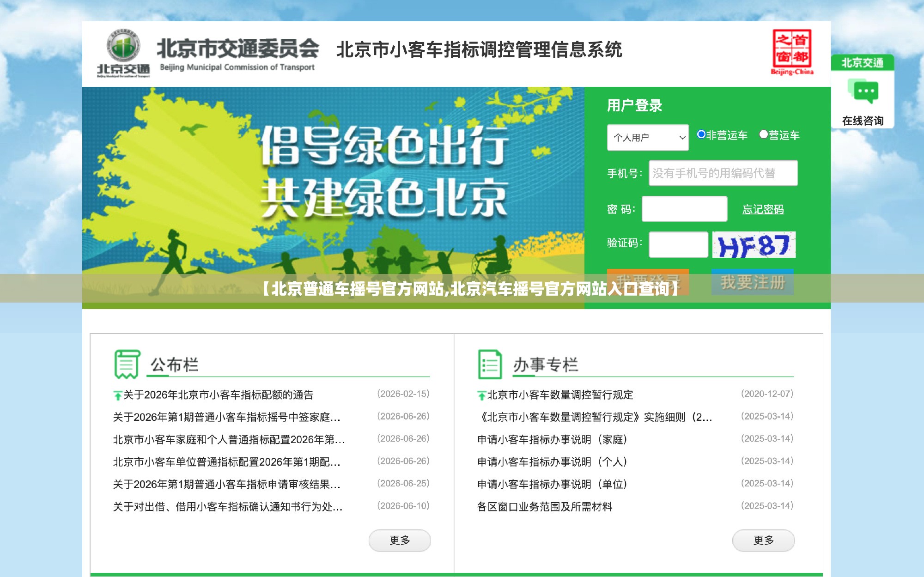Open 《北京市小客车数量调控暂行规定》实施细则 link
The height and width of the screenshot is (577, 924).
[595, 417]
